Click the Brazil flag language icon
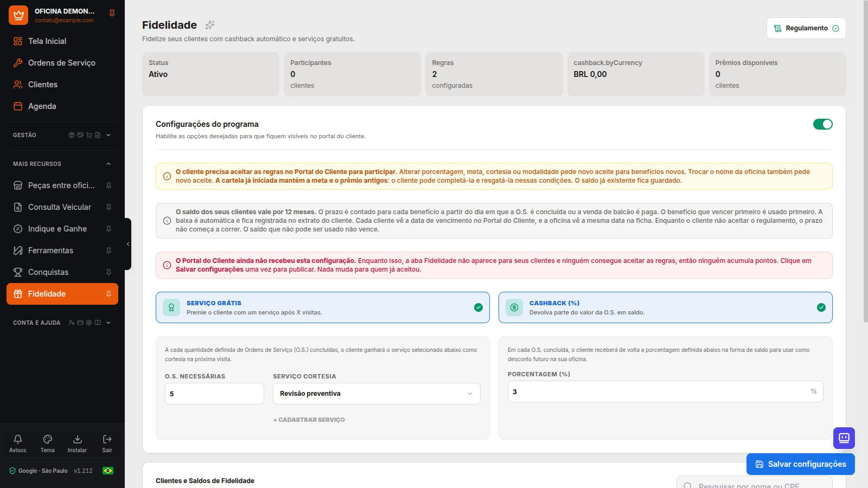Screen dimensions: 868x488 [108, 471]
